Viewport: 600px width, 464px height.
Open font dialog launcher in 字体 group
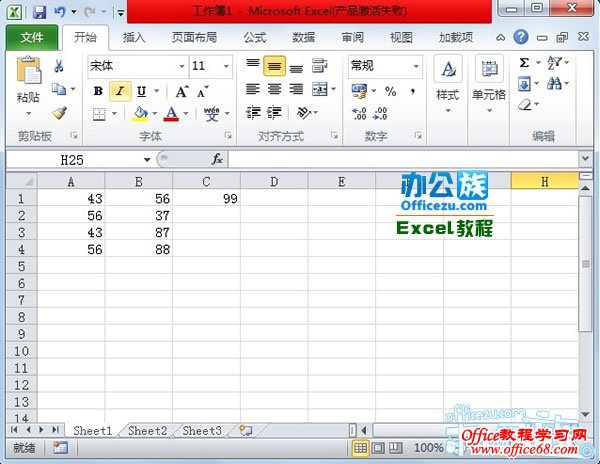(228, 135)
